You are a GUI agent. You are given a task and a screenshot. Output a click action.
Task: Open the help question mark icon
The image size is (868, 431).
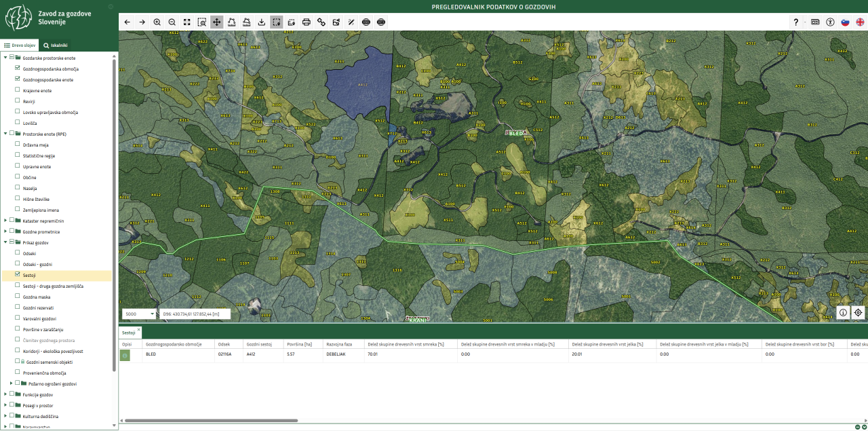pyautogui.click(x=796, y=22)
